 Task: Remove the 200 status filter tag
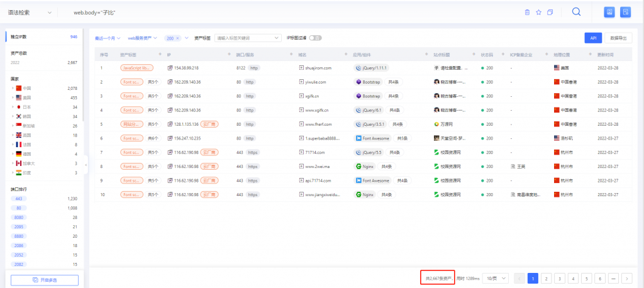tap(177, 38)
